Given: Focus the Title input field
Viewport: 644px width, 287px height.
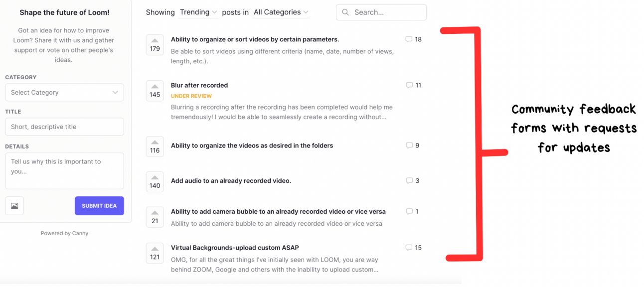Looking at the screenshot, I should (x=64, y=127).
